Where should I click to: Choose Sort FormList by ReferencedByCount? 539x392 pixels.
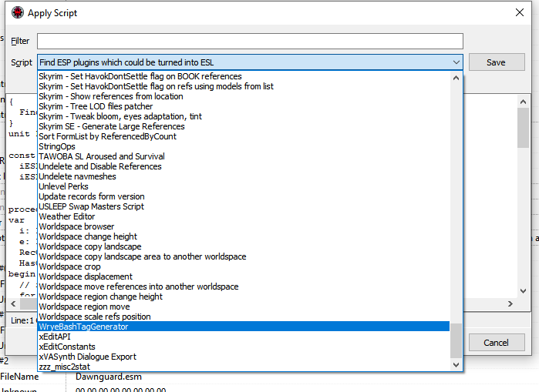[x=107, y=136]
